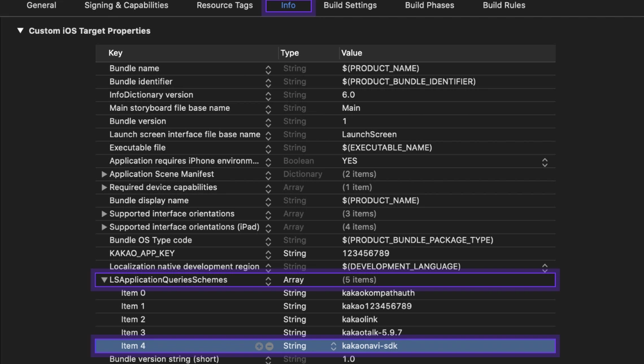644x364 pixels.
Task: Open key stepper for Launch screen interface row
Action: 268,136
